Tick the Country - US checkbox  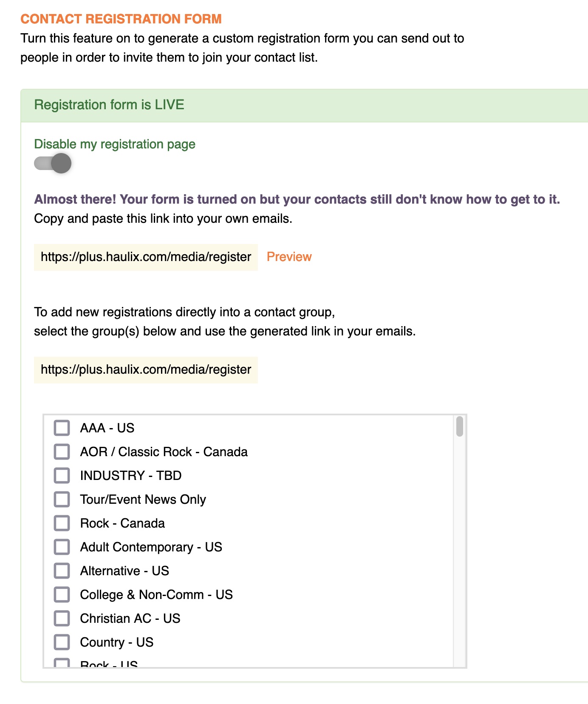tap(62, 642)
